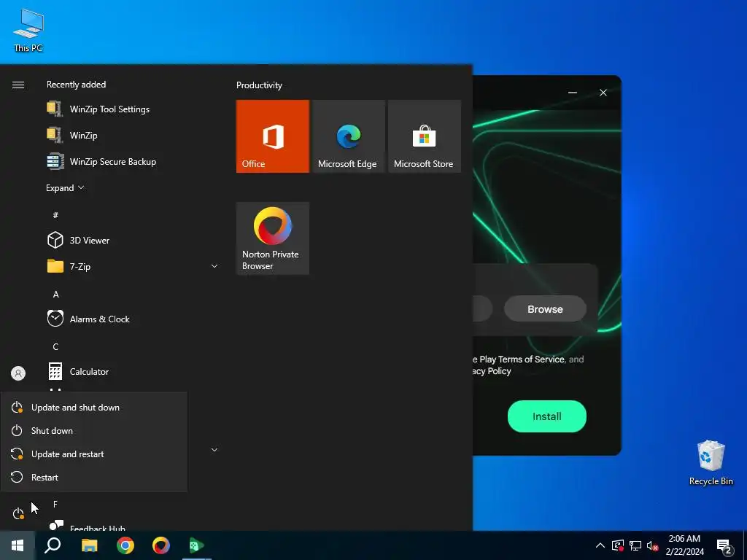Click the 'F' letter header
The width and height of the screenshot is (747, 560).
55,504
